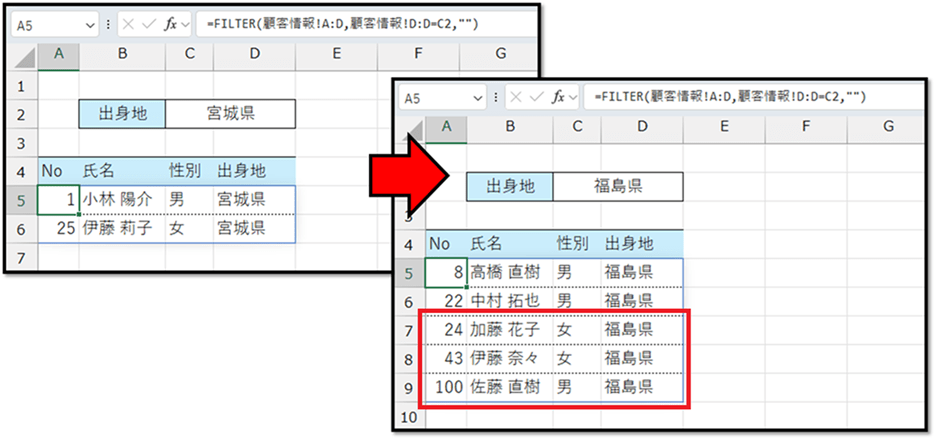935x439 pixels.
Task: Click the FILTER formula bar in right window
Action: point(740,97)
